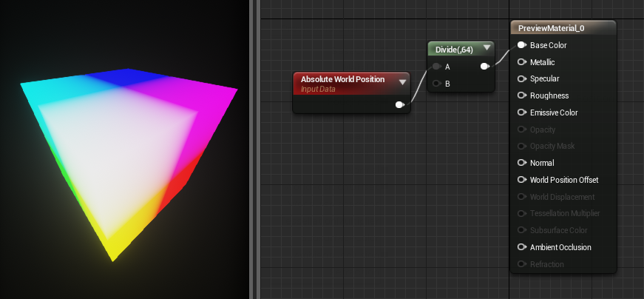644x299 pixels.
Task: Click the Divide node output pin
Action: coord(484,66)
